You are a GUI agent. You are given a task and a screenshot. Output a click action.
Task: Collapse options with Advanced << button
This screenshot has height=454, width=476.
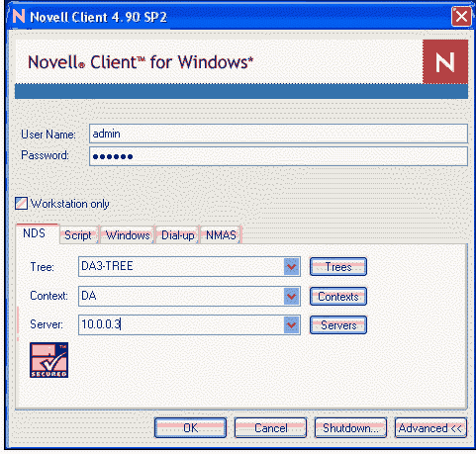coord(430,428)
